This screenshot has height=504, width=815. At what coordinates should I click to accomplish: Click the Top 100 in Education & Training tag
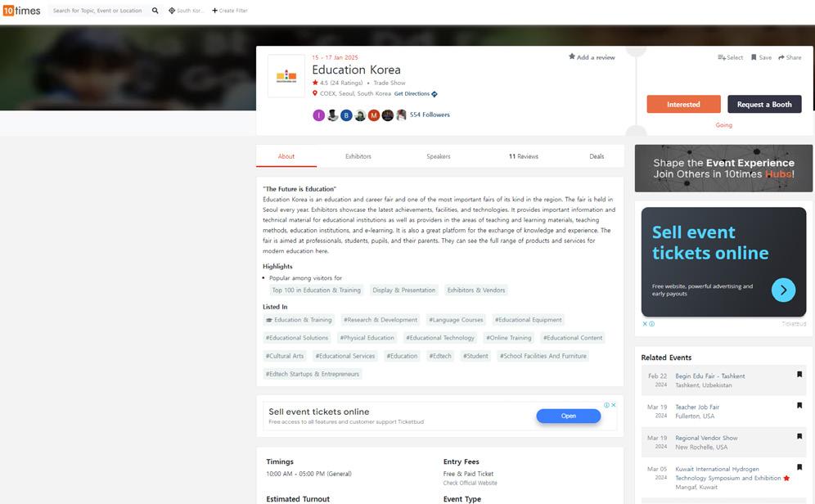pyautogui.click(x=316, y=290)
